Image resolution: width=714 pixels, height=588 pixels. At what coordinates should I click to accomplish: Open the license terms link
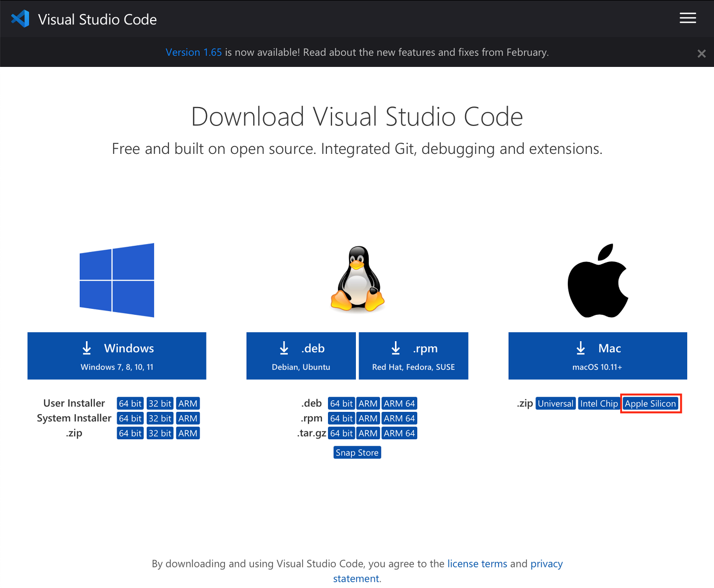pyautogui.click(x=477, y=563)
